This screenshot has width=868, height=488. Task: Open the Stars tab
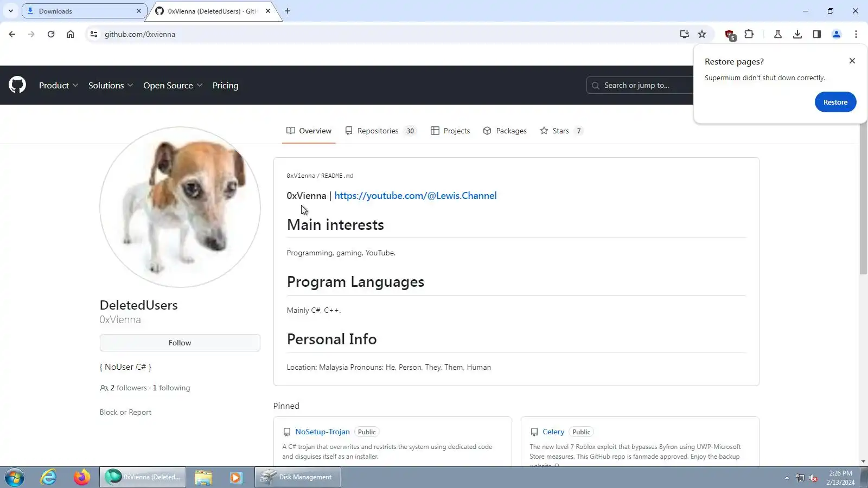[x=561, y=131]
